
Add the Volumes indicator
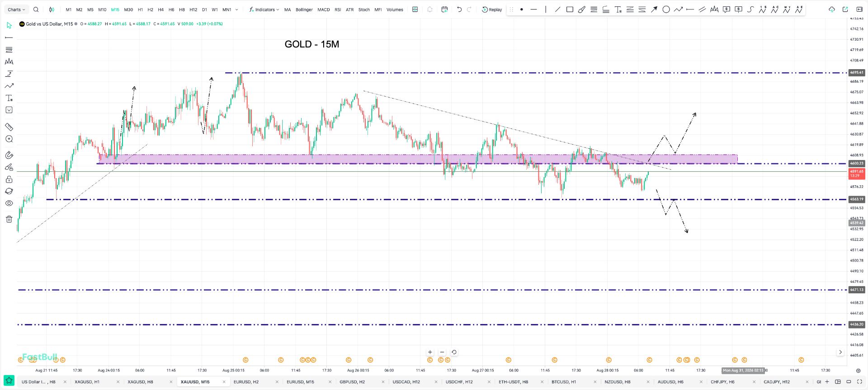click(395, 9)
